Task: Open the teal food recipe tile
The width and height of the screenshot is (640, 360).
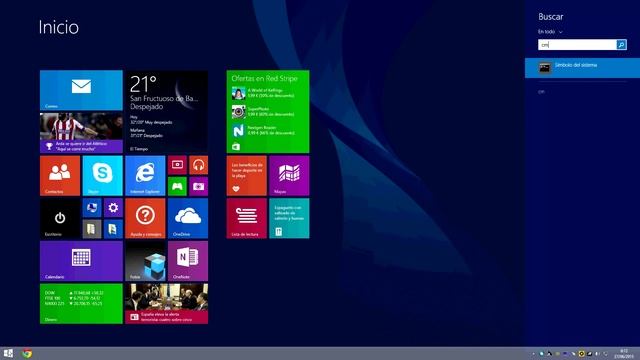Action: [x=289, y=218]
